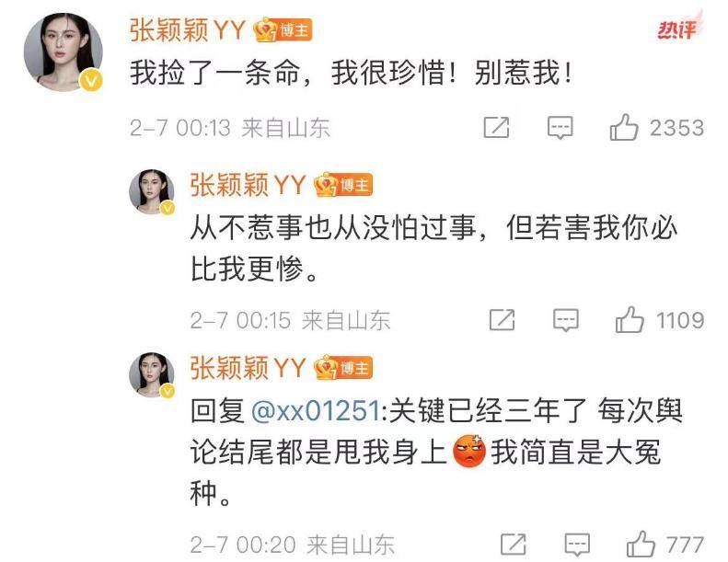This screenshot has width=728, height=562.
Task: Open the @xx01251 mentioned user profile
Action: tap(316, 411)
